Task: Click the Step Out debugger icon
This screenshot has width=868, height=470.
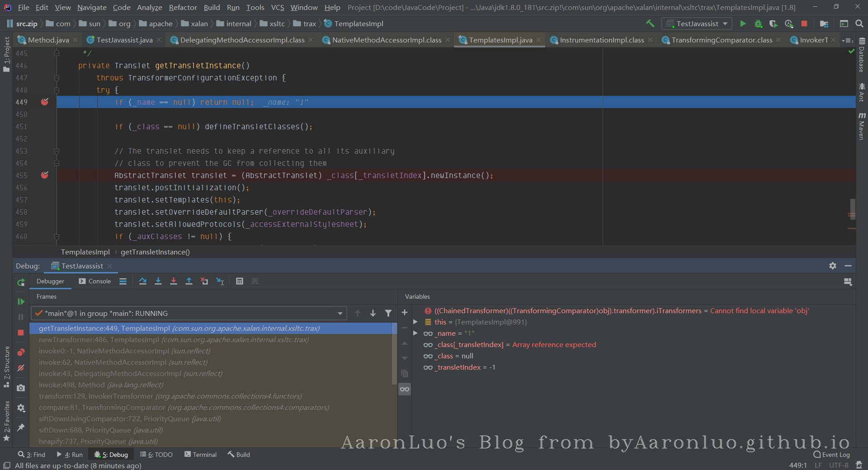Action: point(189,281)
